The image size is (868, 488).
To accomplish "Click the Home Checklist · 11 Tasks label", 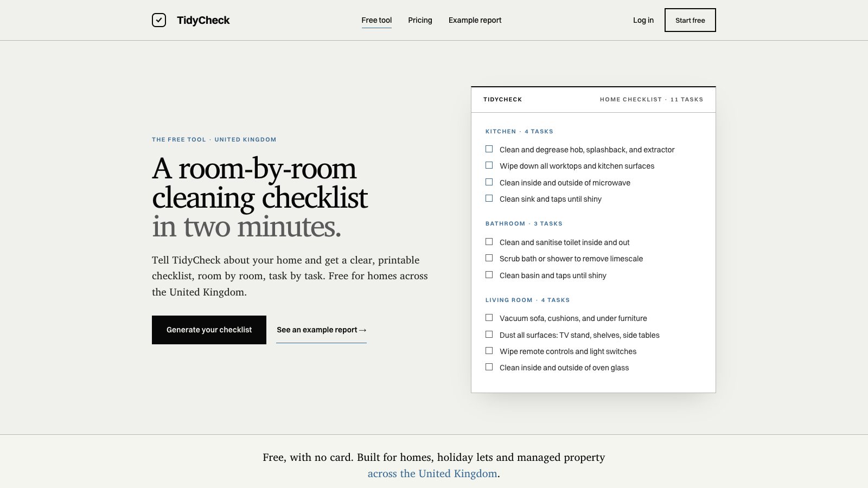I will coord(652,99).
